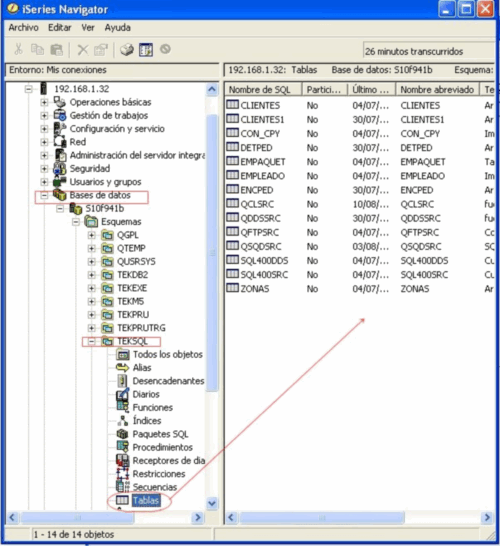Select Administración del servidor integrado
The height and width of the screenshot is (546, 500).
click(137, 155)
